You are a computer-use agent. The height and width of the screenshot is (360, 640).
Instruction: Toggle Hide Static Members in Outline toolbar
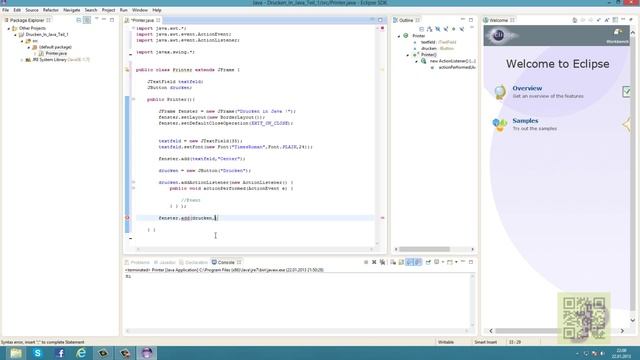(445, 29)
